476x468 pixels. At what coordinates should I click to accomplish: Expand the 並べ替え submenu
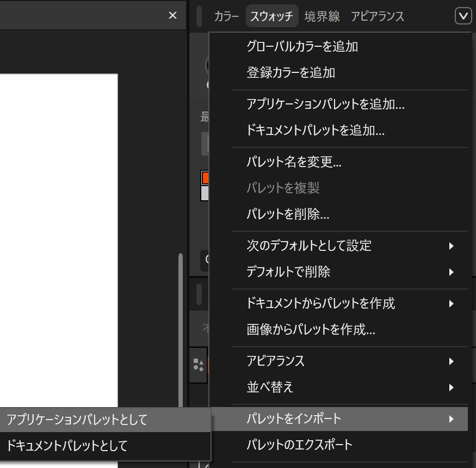tap(338, 387)
